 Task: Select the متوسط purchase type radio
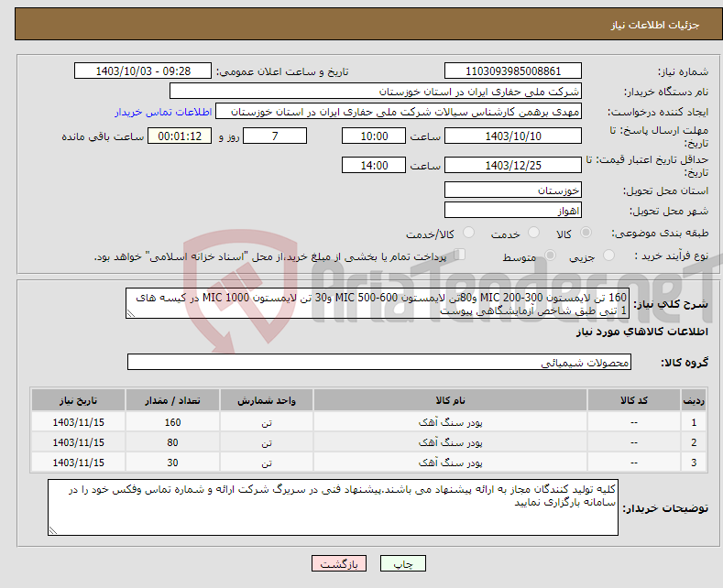pyautogui.click(x=550, y=256)
